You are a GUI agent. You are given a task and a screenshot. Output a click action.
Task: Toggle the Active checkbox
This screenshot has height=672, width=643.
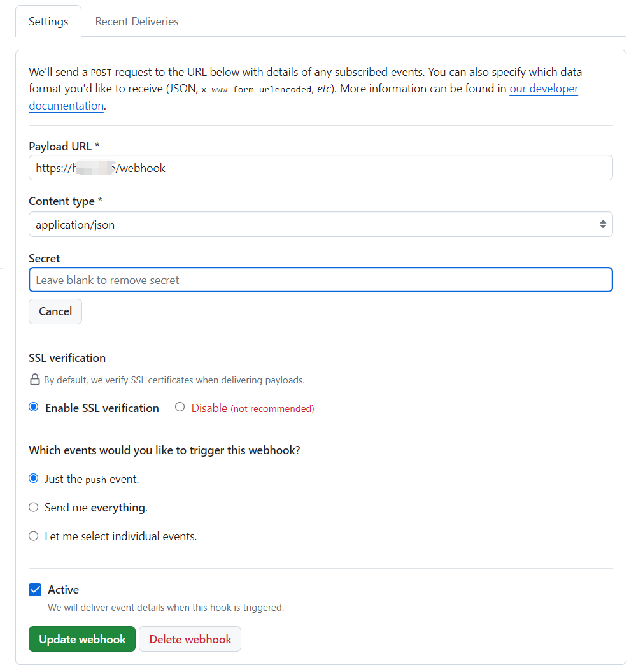point(36,590)
